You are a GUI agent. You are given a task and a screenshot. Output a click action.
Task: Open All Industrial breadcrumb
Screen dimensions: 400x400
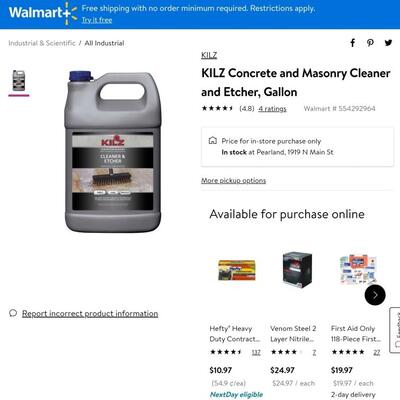104,43
